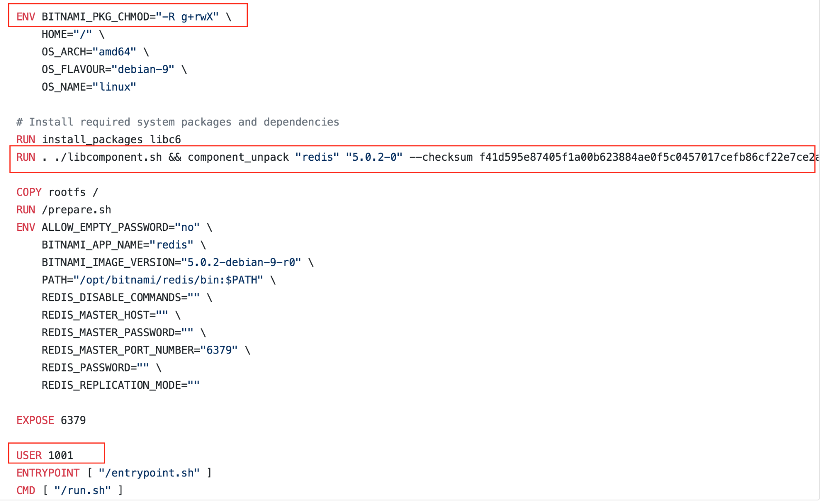Select the RUN /prepare.sh line
Viewport: 820px width, 504px height.
coord(64,210)
